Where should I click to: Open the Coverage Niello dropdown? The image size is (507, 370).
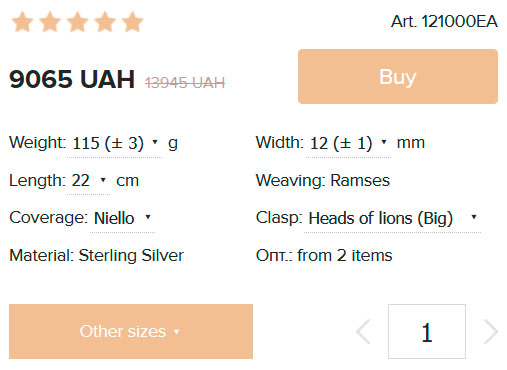[122, 219]
